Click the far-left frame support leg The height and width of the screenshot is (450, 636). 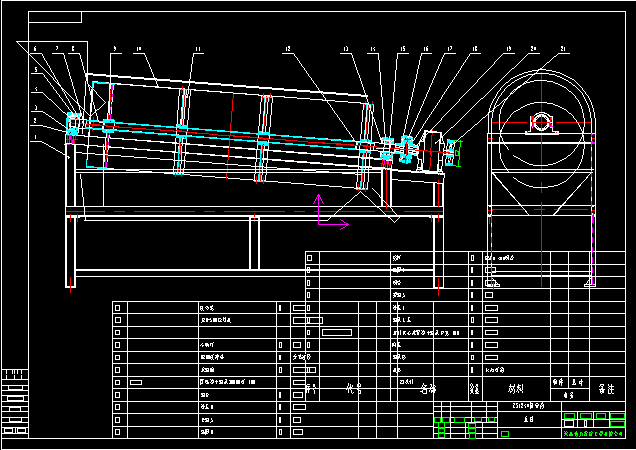pos(71,253)
